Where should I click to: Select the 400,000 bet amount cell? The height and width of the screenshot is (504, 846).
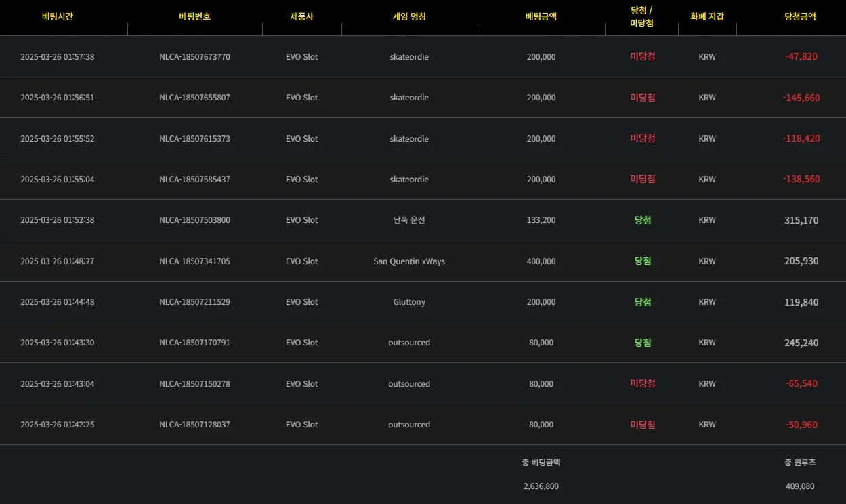(x=541, y=261)
